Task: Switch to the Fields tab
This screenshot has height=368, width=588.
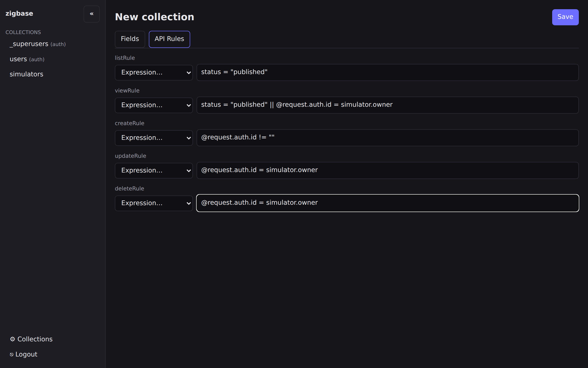Action: coord(130,39)
